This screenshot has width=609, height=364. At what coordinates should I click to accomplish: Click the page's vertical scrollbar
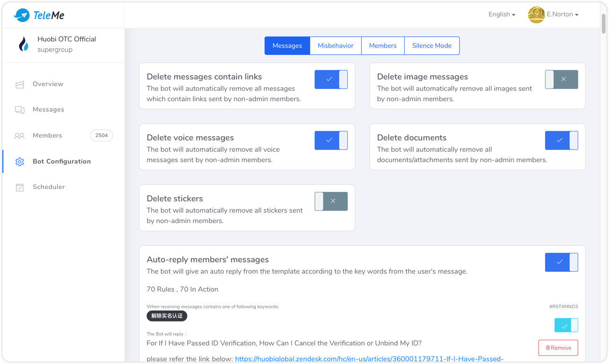[603, 24]
